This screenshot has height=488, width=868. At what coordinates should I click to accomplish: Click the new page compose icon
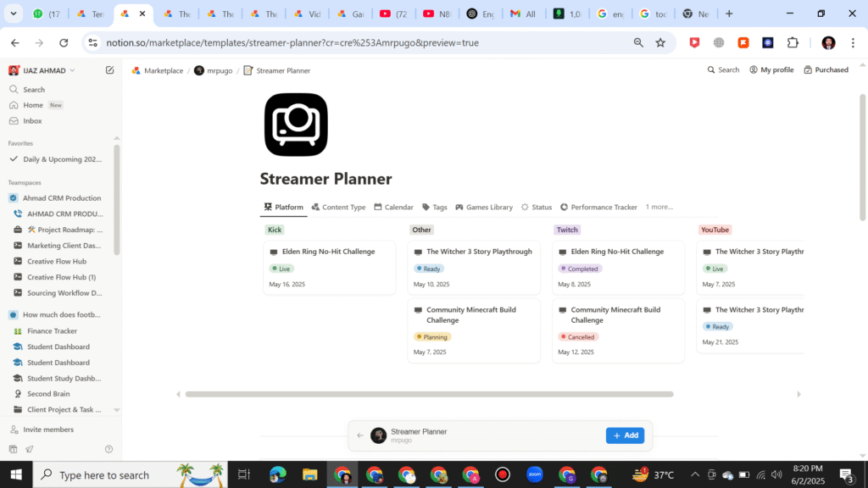(x=109, y=70)
